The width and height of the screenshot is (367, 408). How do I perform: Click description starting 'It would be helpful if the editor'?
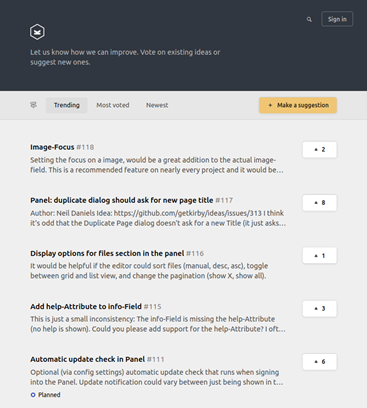(149, 271)
